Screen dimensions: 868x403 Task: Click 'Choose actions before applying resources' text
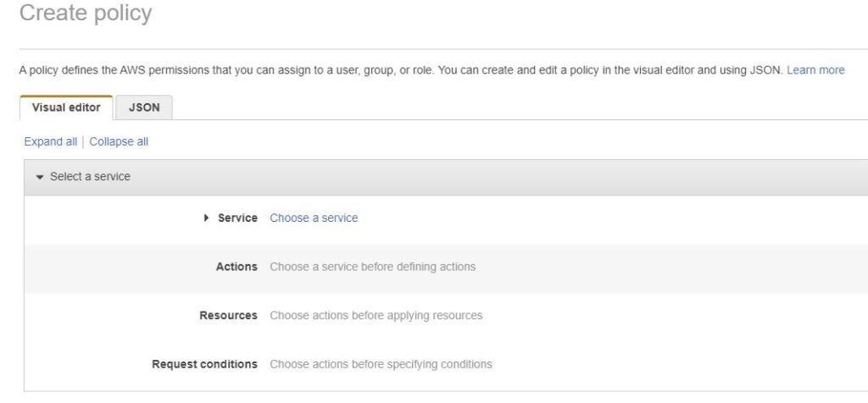[x=376, y=316]
